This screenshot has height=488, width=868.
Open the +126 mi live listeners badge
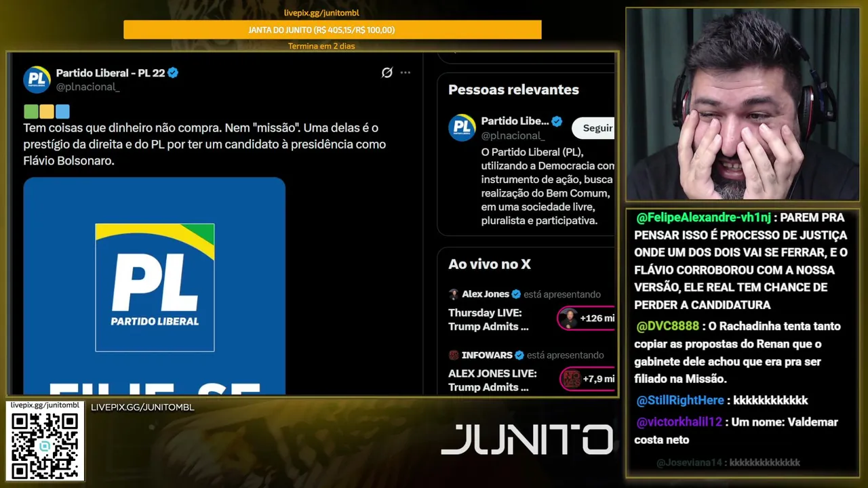[x=587, y=319]
